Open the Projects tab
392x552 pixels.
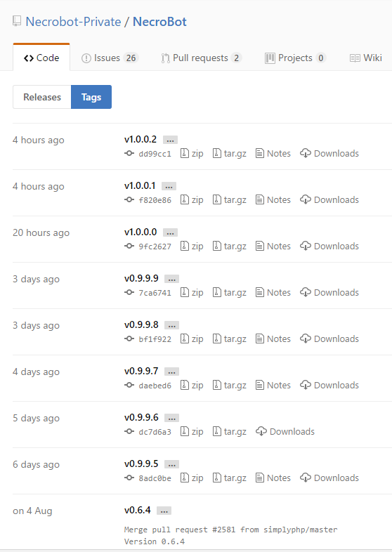pos(295,58)
